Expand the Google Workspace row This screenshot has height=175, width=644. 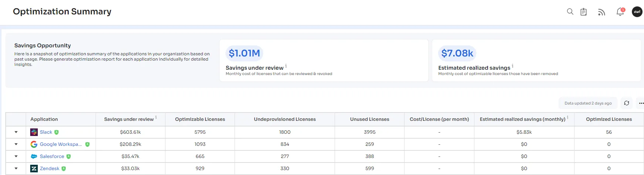point(16,144)
